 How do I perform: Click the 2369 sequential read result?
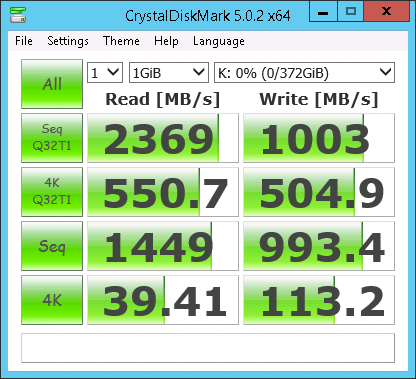point(163,138)
